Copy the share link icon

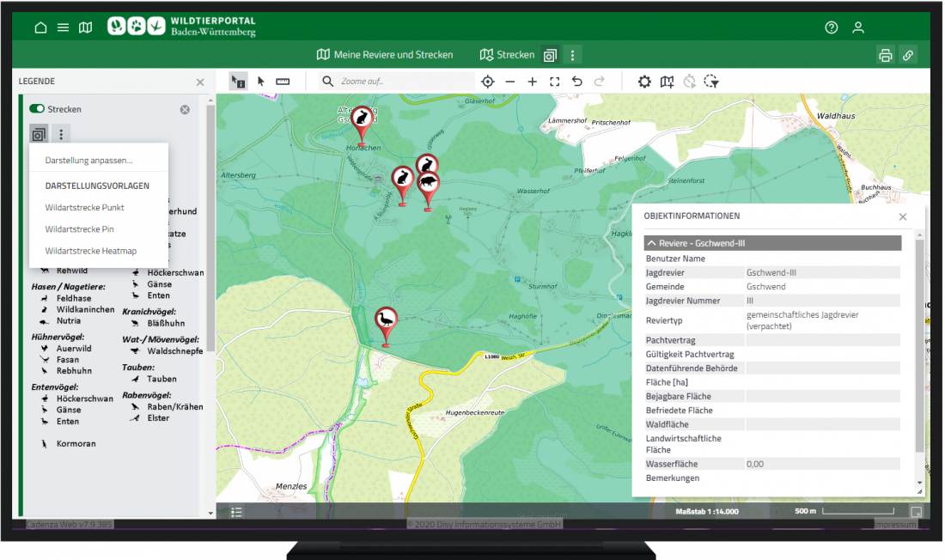[x=908, y=54]
